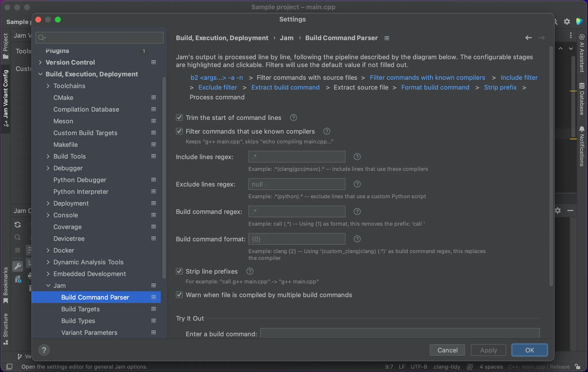Collapse the Jam settings node
This screenshot has width=588, height=372.
coord(48,286)
